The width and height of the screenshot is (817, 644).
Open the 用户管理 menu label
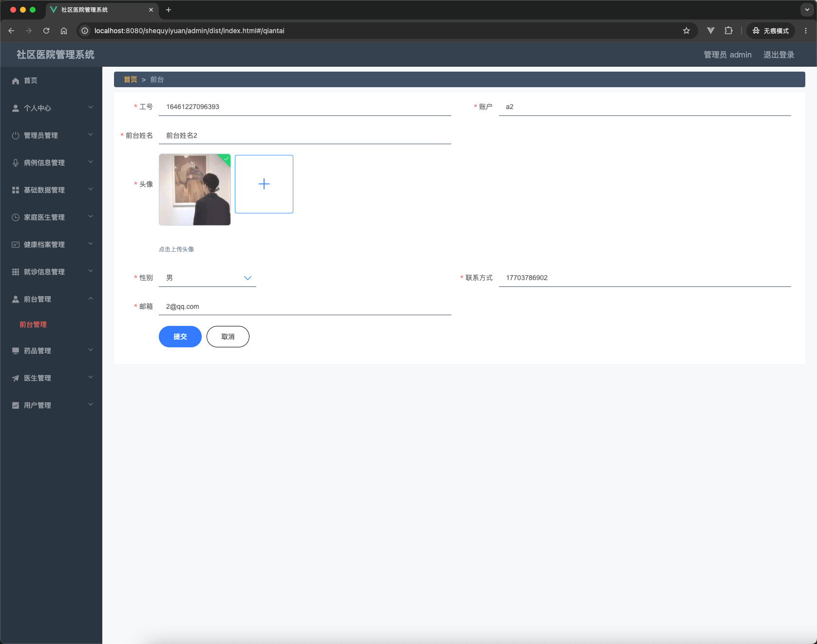(x=38, y=405)
